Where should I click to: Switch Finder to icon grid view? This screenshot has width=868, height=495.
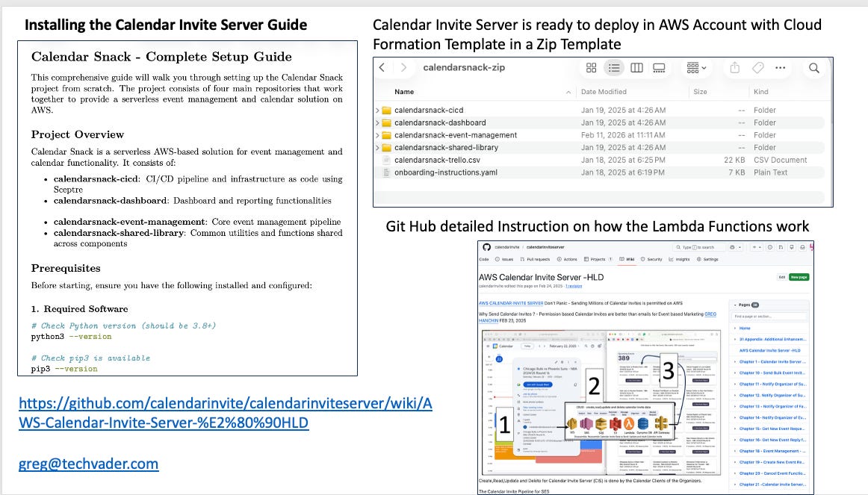click(591, 67)
